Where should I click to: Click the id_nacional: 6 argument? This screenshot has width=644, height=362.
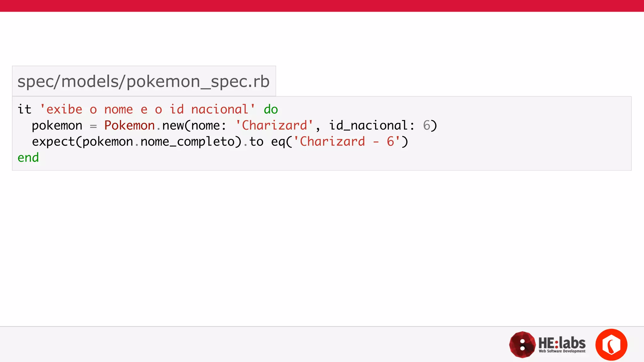(x=380, y=126)
